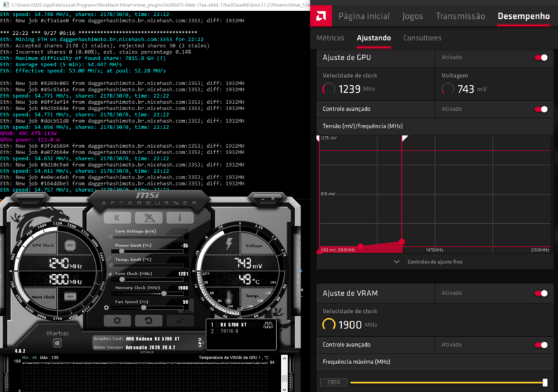Click the GPU chip icon on the clock gauge
The height and width of the screenshot is (392, 558).
tap(70, 245)
